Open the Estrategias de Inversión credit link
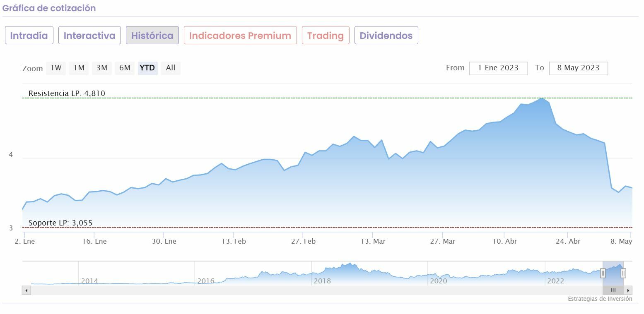Image resolution: width=644 pixels, height=314 pixels. point(600,299)
